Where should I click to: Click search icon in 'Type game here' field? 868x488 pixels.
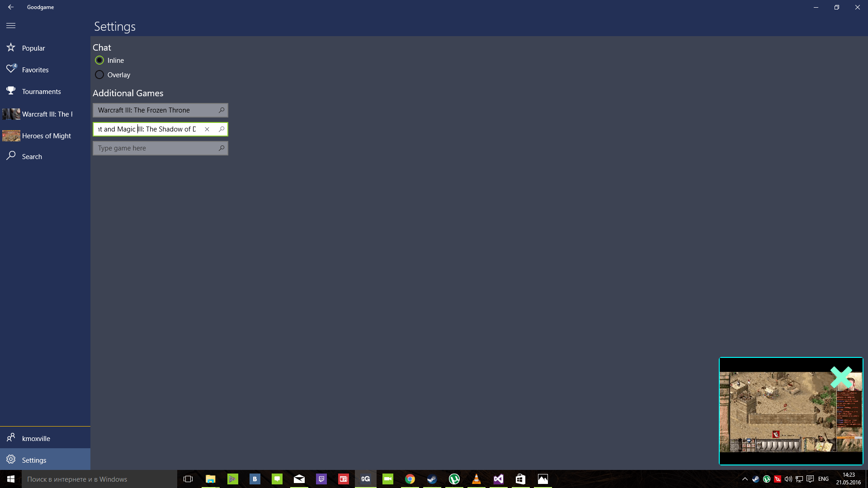pos(222,148)
